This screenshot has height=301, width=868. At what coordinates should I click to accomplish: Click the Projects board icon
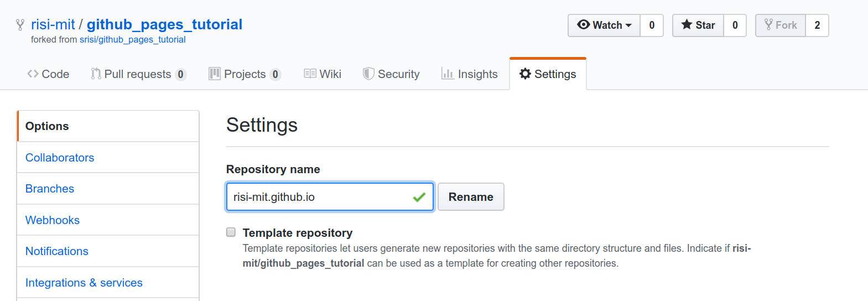[215, 74]
